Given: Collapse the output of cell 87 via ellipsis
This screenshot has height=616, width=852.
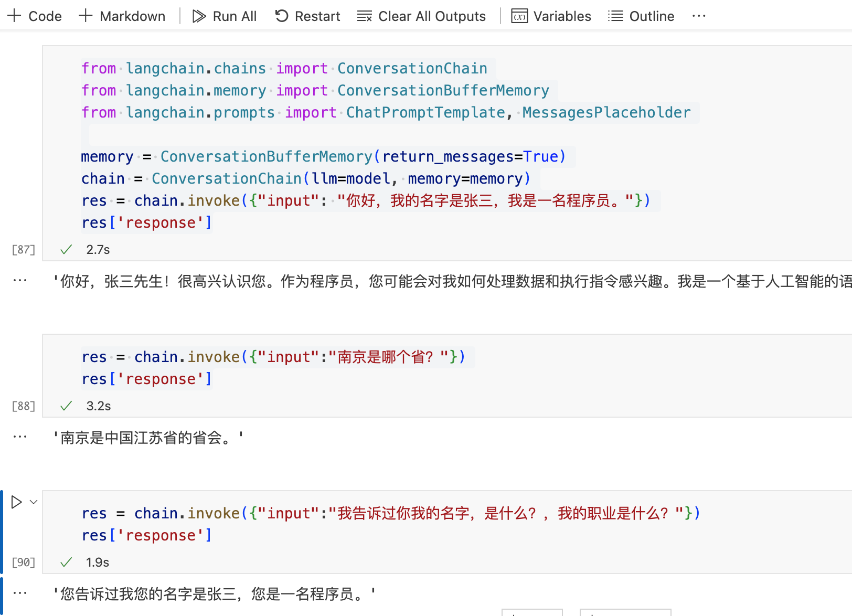Looking at the screenshot, I should pyautogui.click(x=19, y=281).
